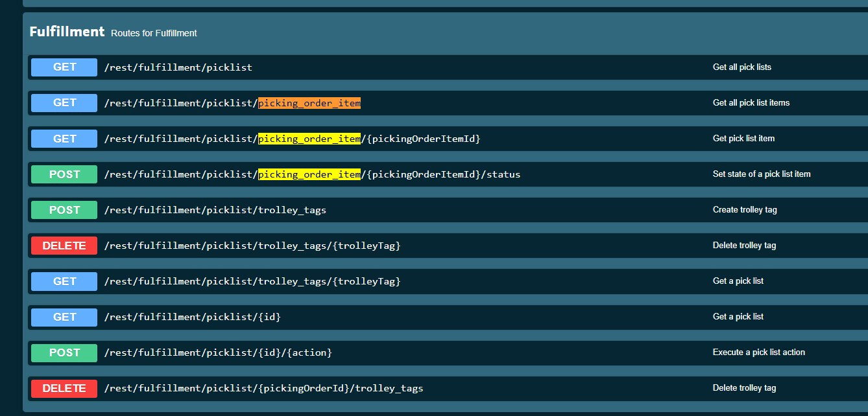The width and height of the screenshot is (868, 416).
Task: Click the 'Create trolley tag' description
Action: coord(744,210)
